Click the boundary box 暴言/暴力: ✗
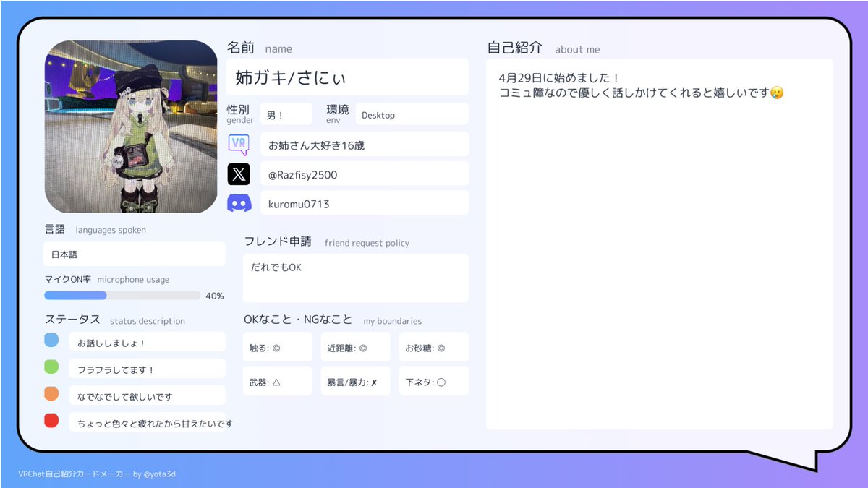868x488 pixels. (x=355, y=381)
